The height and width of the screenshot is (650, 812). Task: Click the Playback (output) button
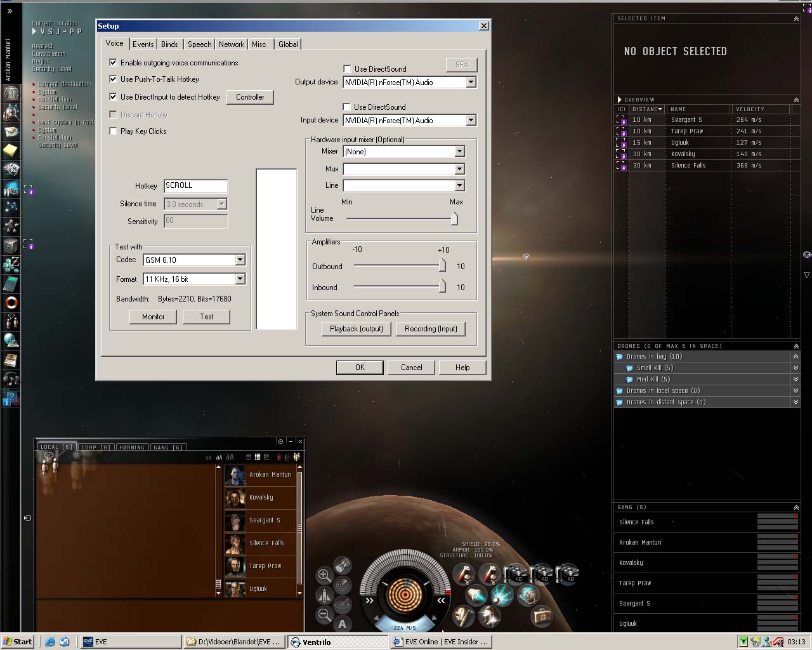coord(356,329)
